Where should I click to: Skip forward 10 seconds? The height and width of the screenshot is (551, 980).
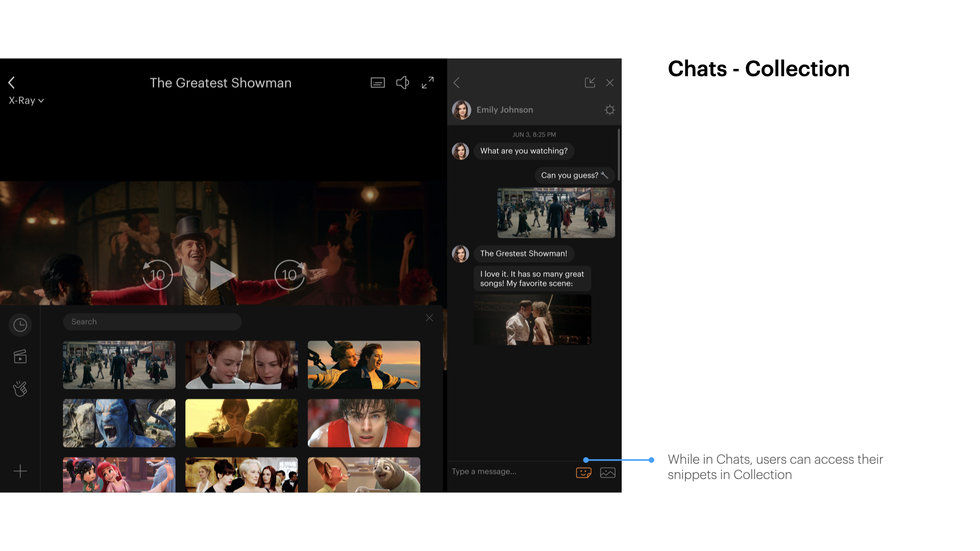pos(289,275)
